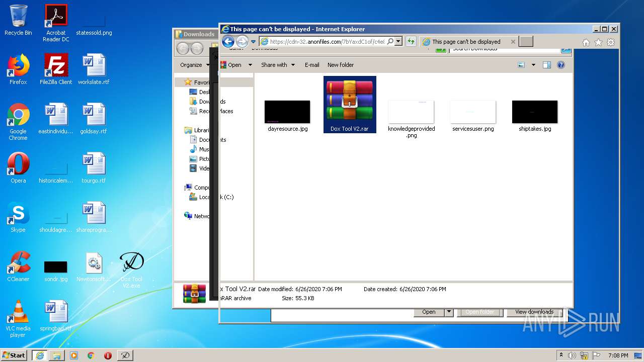Open Internet Explorer taskbar icon

40,355
